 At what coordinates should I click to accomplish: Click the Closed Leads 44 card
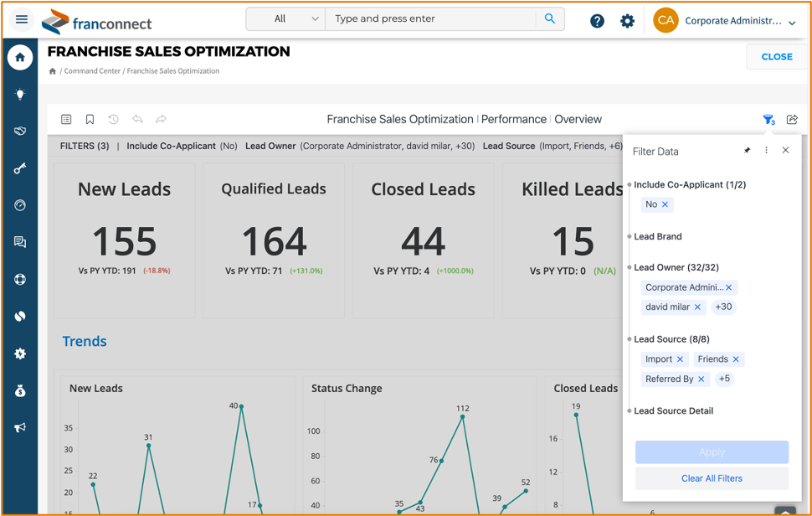pos(423,240)
